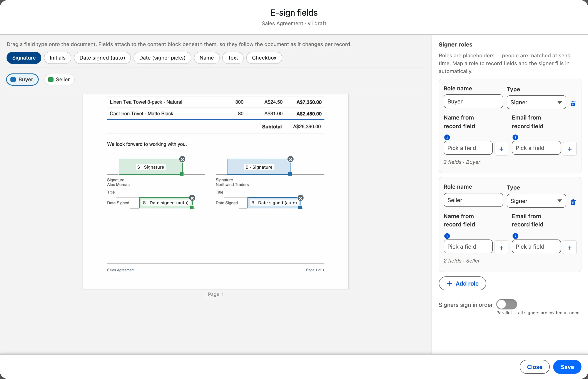Delete the Seller role with trash icon
588x379 pixels.
coord(573,202)
